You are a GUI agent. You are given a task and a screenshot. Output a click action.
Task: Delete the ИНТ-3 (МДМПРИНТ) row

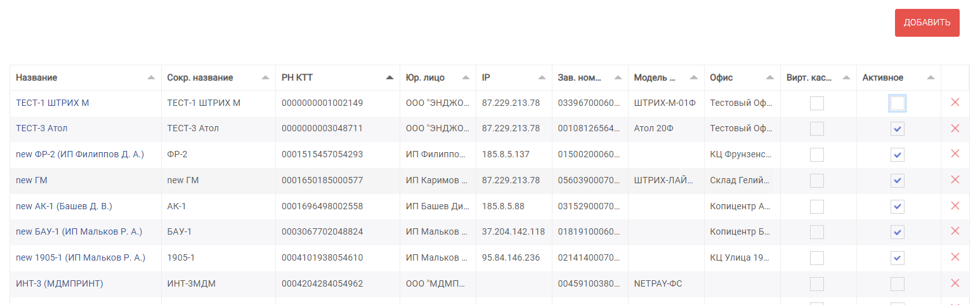[x=955, y=283]
